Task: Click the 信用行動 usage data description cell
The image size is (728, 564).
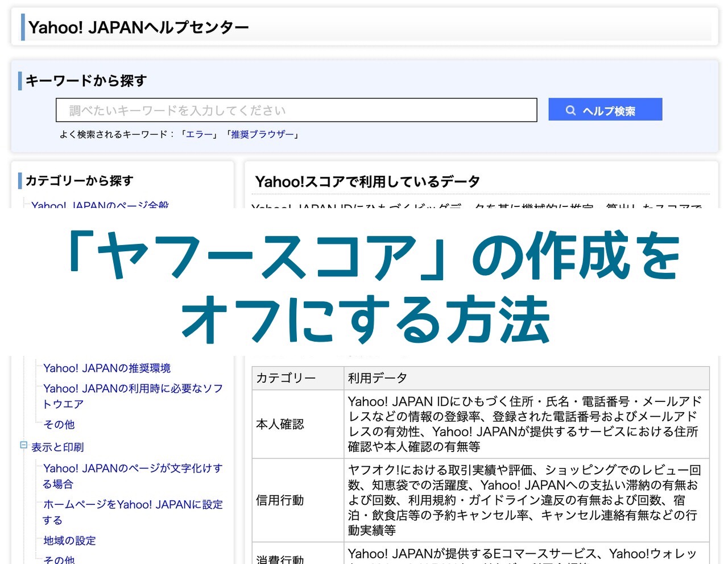Action: [x=527, y=500]
